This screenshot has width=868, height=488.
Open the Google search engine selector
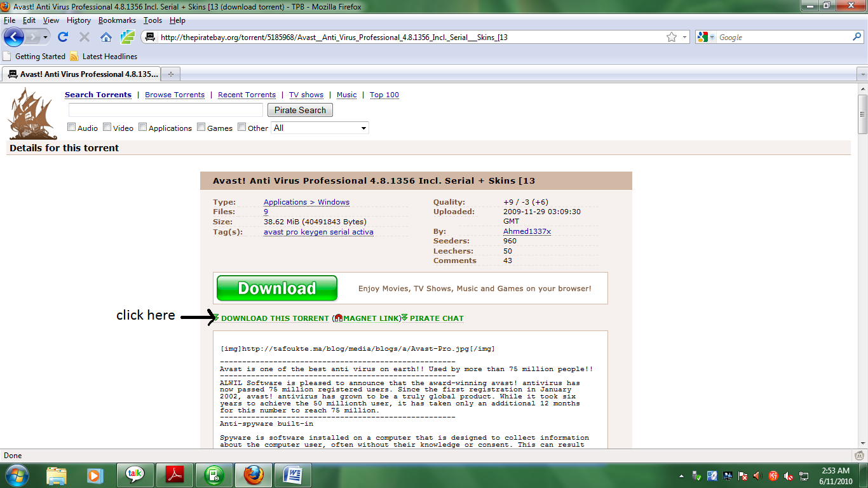tap(705, 37)
